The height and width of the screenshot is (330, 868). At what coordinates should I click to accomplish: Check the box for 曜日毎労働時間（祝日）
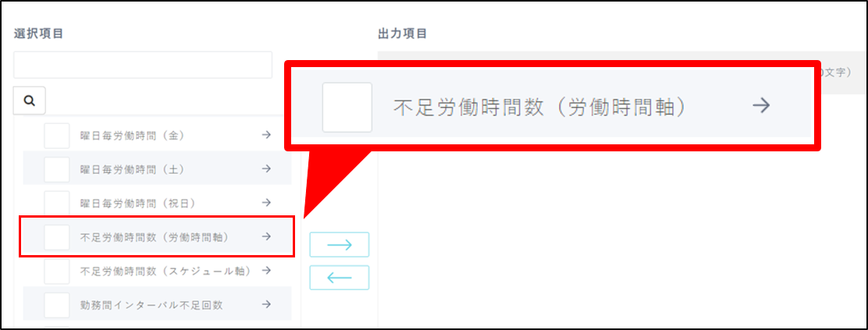point(57,203)
